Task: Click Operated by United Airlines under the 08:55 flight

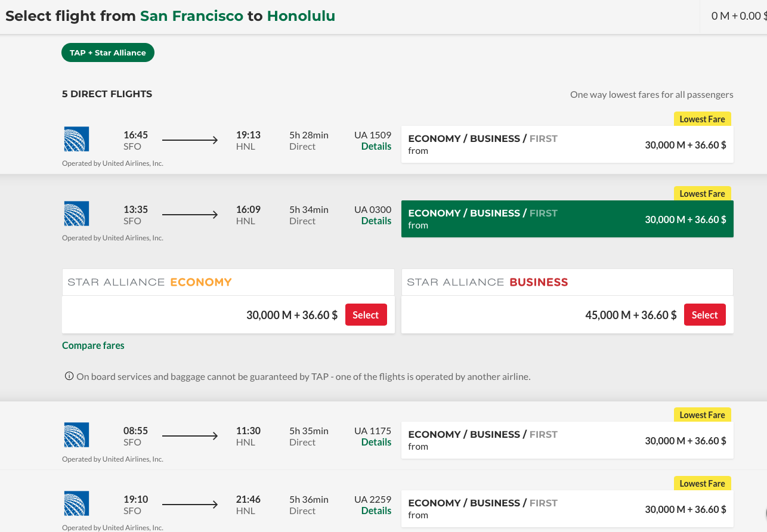Action: [x=113, y=459]
